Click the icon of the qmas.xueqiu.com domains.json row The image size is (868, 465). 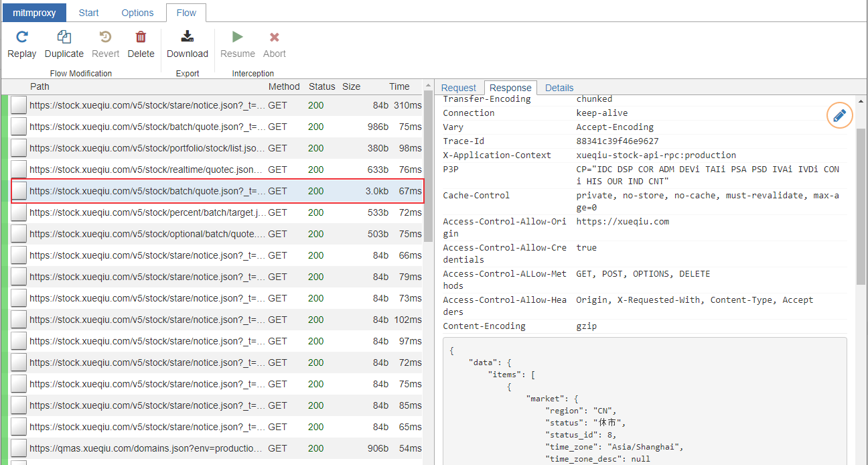point(19,448)
